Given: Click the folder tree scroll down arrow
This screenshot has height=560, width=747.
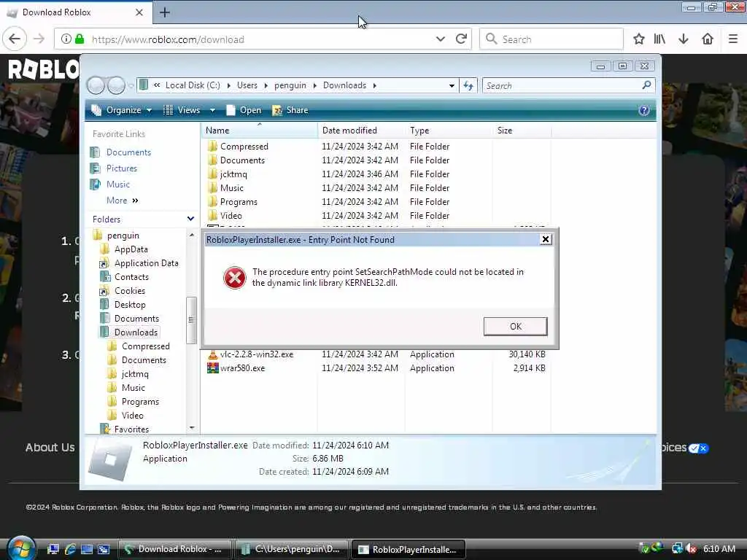Looking at the screenshot, I should click(192, 427).
